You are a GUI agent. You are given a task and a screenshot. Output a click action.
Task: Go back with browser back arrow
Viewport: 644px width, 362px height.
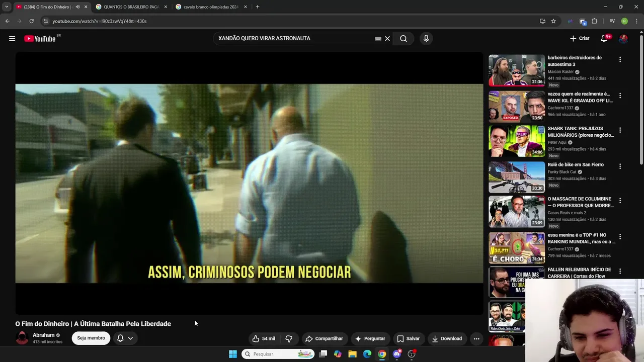(7, 21)
